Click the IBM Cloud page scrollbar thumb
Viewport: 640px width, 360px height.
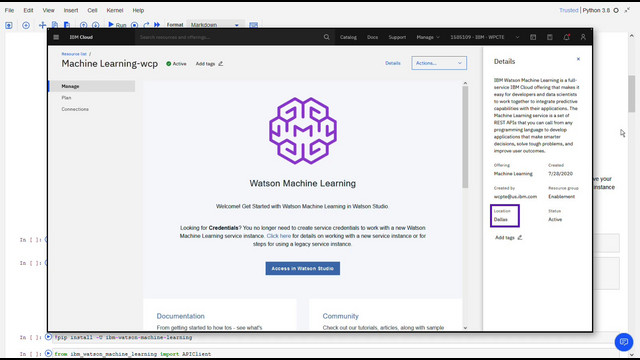pos(465,137)
